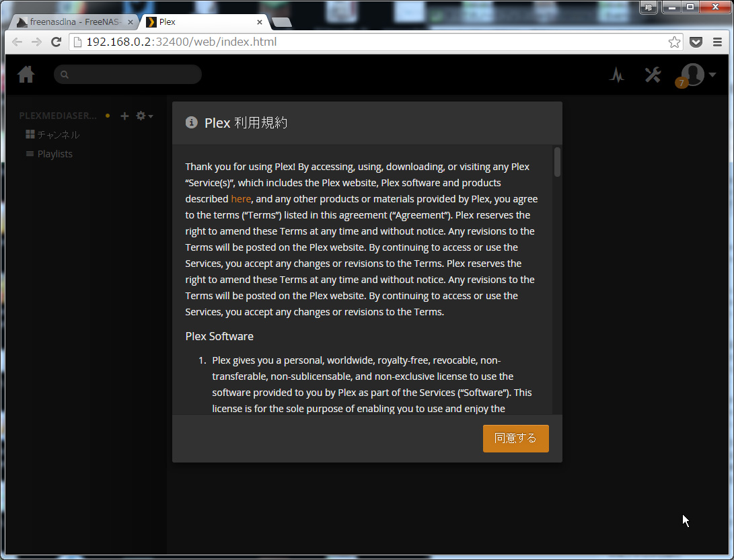
Task: Click the Pocket extension icon
Action: click(696, 42)
